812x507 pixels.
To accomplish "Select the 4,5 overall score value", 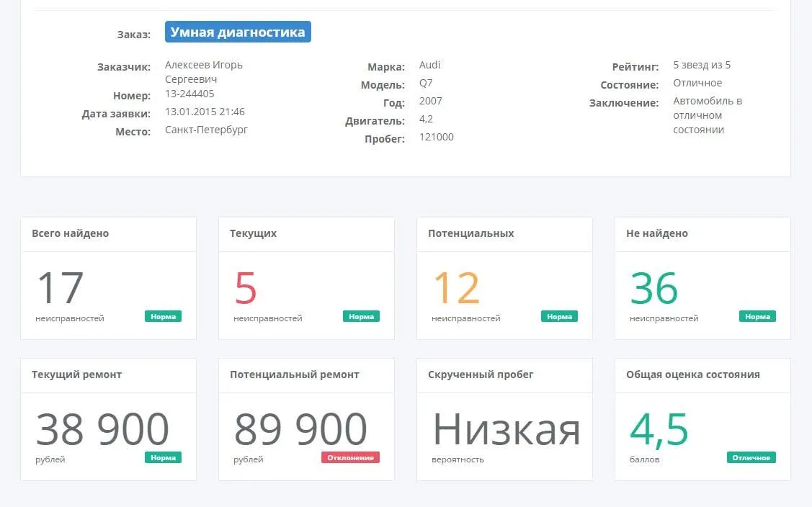I will [659, 430].
